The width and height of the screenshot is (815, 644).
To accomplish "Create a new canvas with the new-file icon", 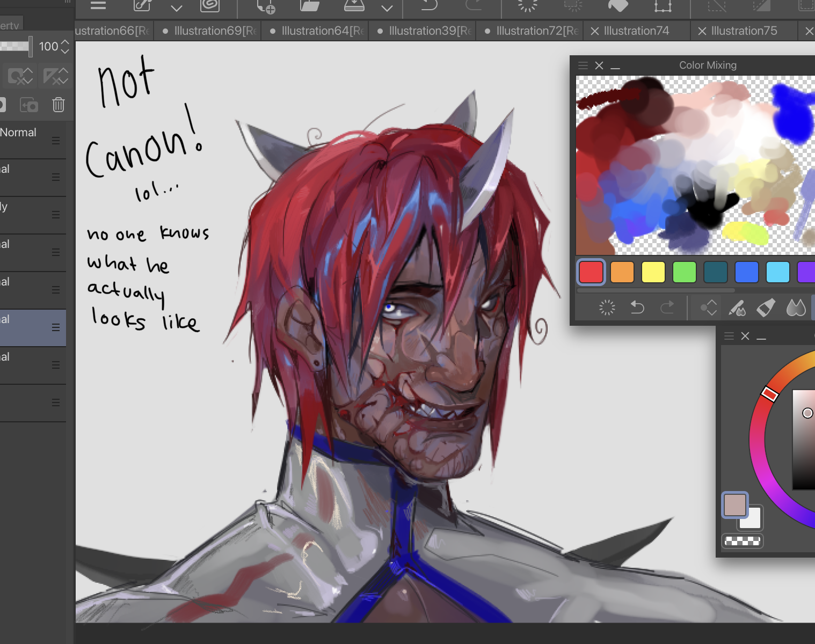I will click(266, 6).
